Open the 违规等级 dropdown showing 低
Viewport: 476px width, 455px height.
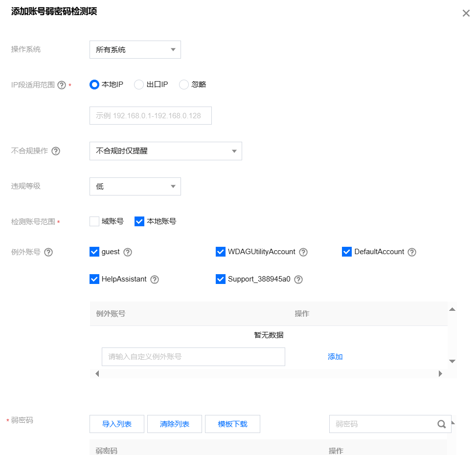(135, 186)
